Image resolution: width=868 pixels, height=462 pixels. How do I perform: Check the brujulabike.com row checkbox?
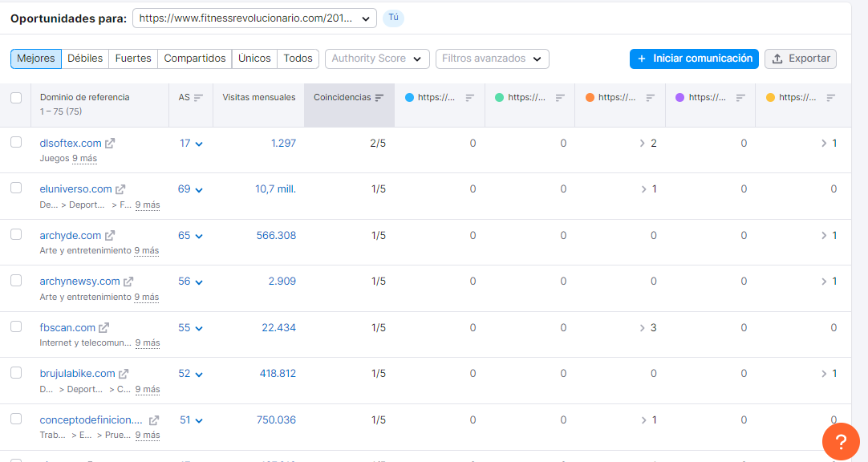tap(16, 372)
